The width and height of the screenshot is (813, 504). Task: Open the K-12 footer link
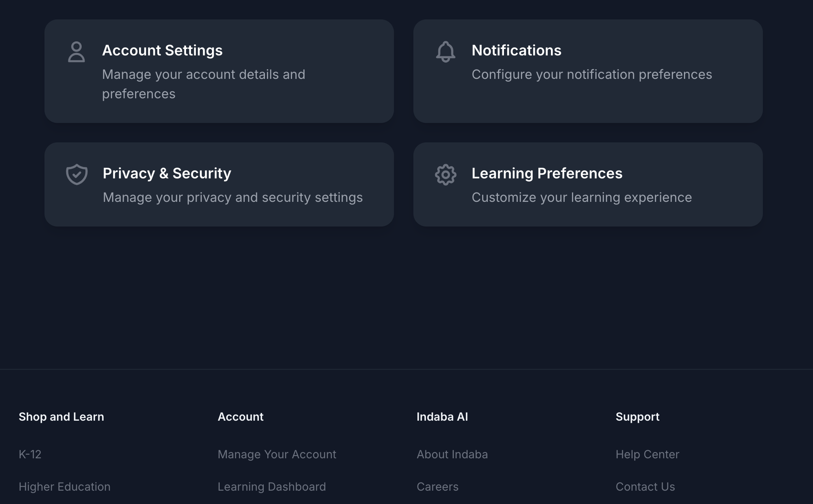(30, 455)
